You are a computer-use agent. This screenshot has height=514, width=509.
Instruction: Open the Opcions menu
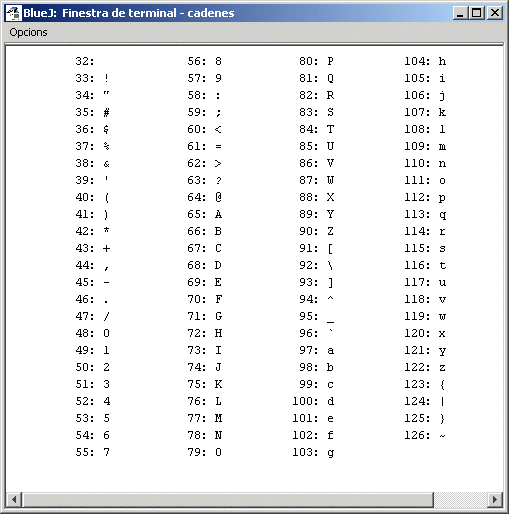click(x=28, y=32)
